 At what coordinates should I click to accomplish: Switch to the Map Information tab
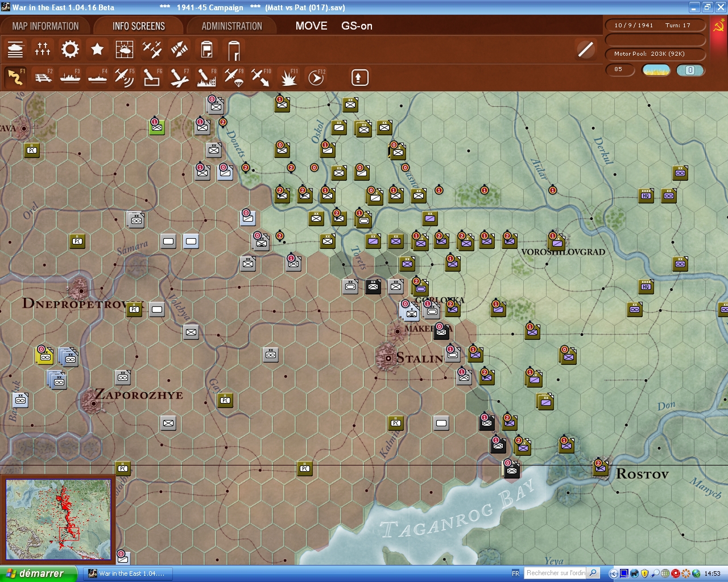pyautogui.click(x=45, y=26)
